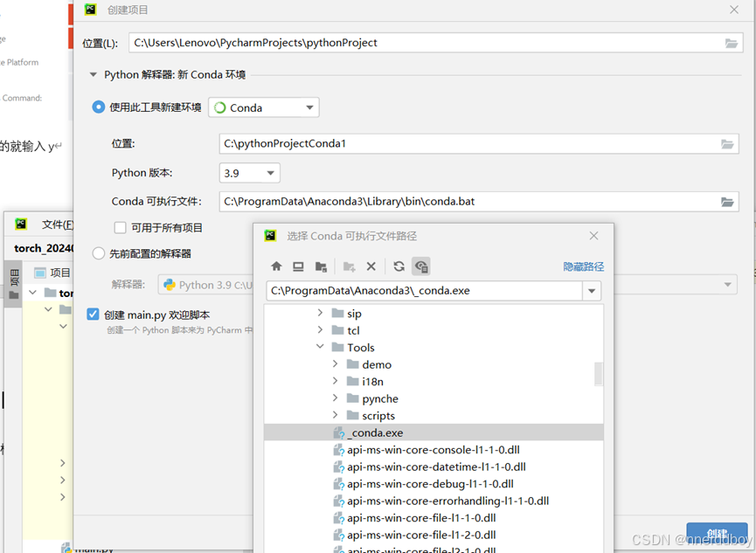Click the tcl folder icon
Image resolution: width=756 pixels, height=553 pixels.
click(338, 330)
